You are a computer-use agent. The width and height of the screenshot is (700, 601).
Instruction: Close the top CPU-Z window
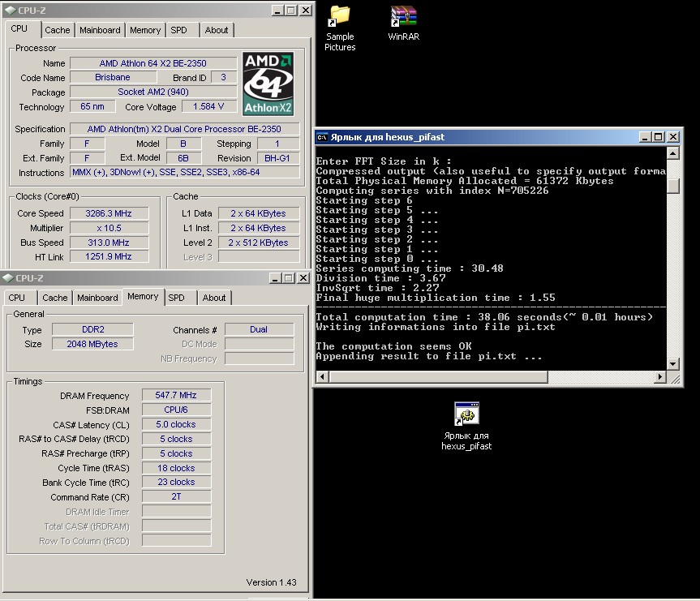[x=305, y=11]
